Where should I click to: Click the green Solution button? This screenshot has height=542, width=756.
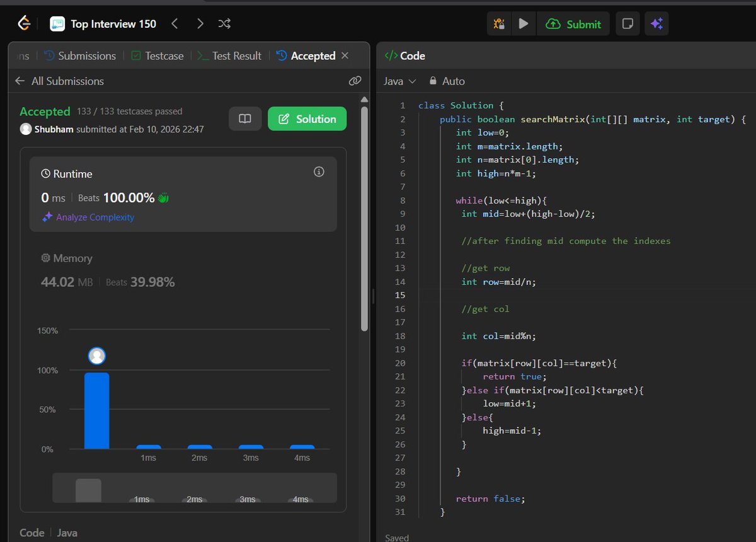[307, 118]
